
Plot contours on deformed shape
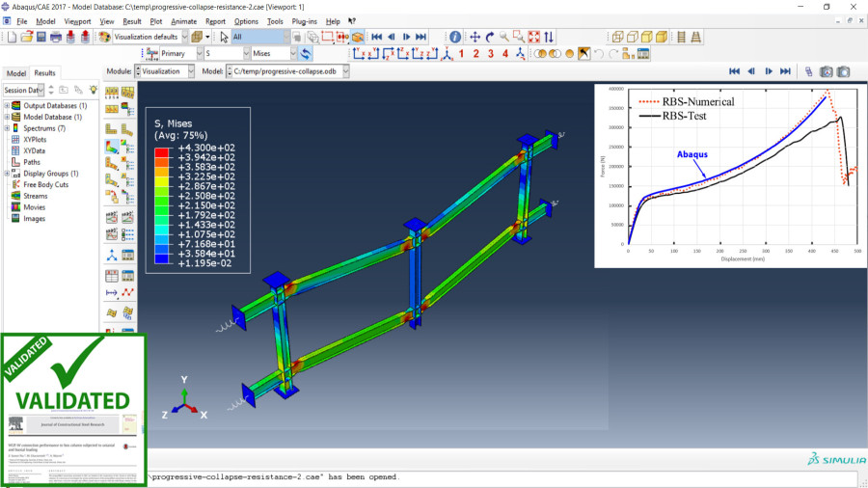[112, 147]
